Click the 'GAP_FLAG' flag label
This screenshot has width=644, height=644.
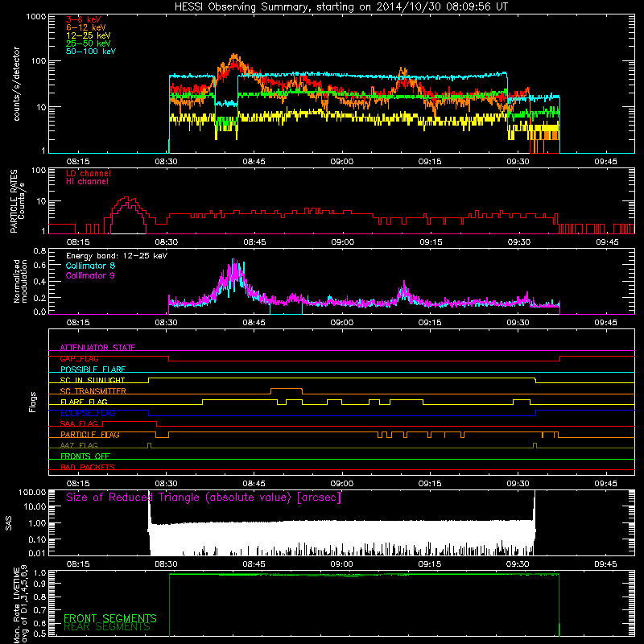point(79,358)
